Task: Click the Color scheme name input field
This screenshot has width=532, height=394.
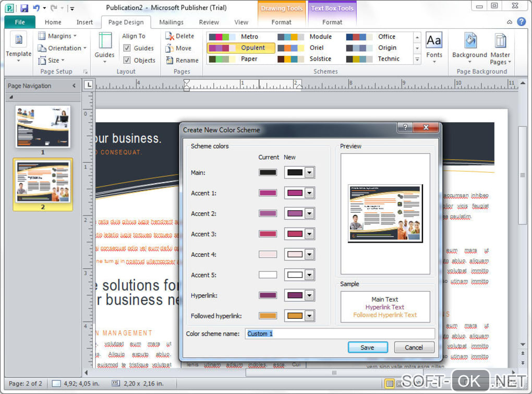Action: (x=340, y=333)
